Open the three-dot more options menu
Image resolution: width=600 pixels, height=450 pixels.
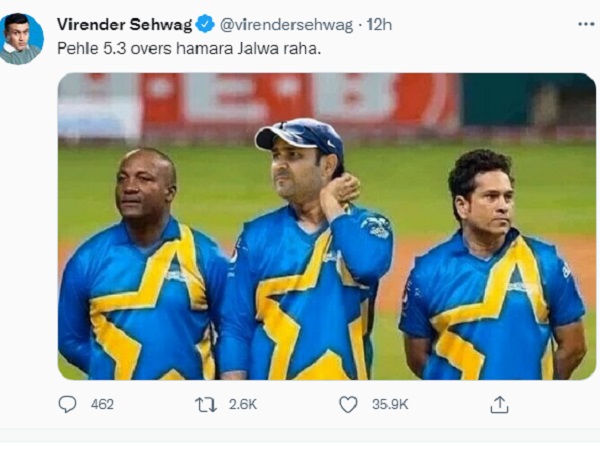[586, 24]
